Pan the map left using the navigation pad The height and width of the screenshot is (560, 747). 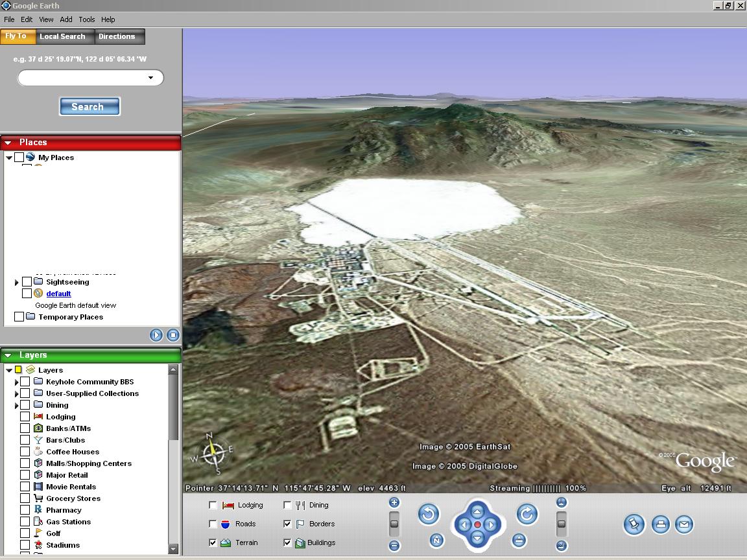464,525
